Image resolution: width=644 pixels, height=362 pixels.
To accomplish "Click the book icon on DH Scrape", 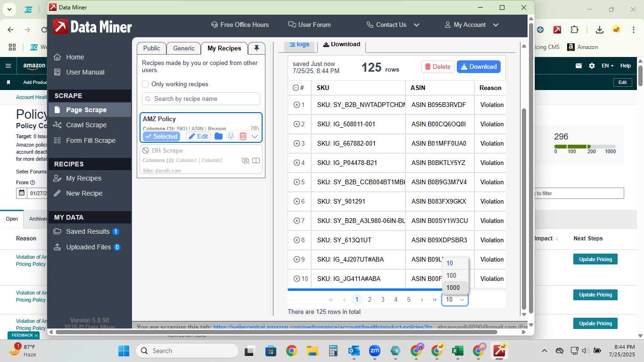I will coord(256,161).
